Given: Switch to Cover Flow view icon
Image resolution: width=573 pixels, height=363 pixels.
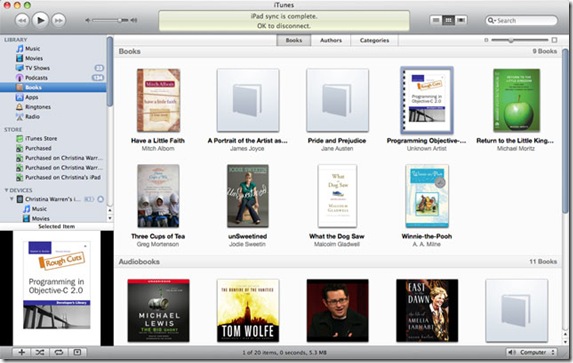Looking at the screenshot, I should tap(461, 20).
